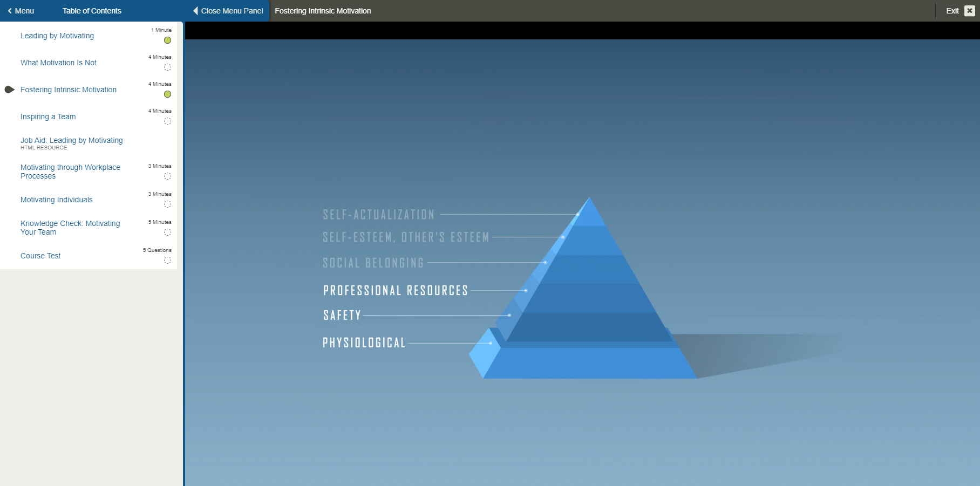The width and height of the screenshot is (980, 486).
Task: Click the Self-Esteem, Other's Esteem pyramid label
Action: click(405, 237)
